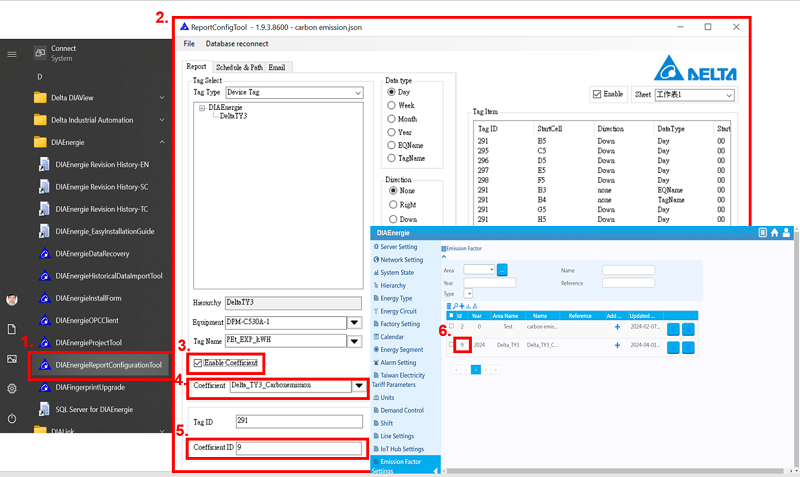Click the magnifier search icon above Emission Factor table
800x477 pixels.
pyautogui.click(x=455, y=306)
